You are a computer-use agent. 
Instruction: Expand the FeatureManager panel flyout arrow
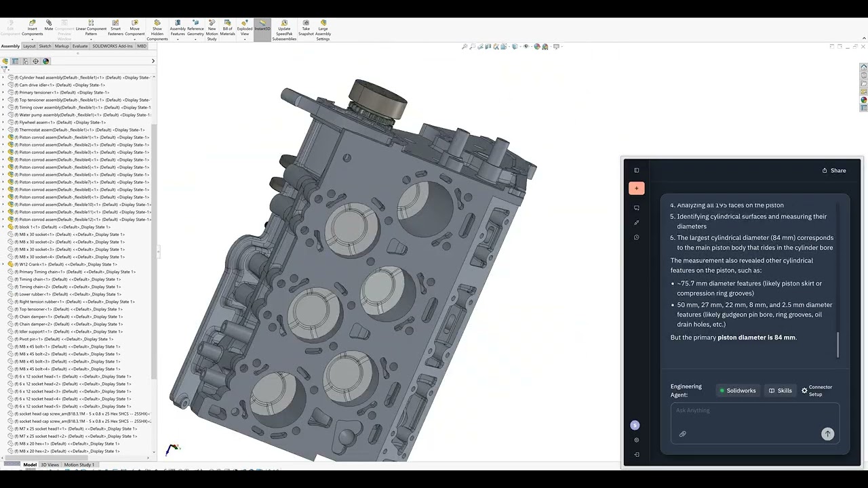153,61
